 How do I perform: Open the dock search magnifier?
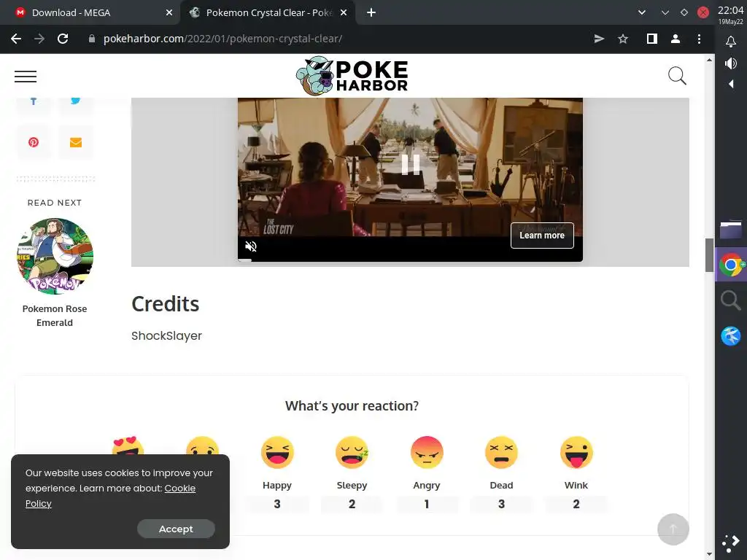[730, 301]
